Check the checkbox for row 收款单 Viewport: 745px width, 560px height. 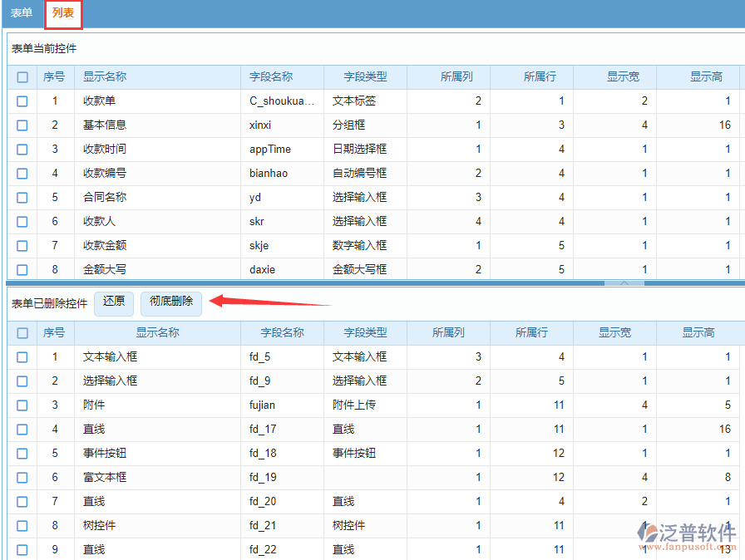pyautogui.click(x=22, y=101)
